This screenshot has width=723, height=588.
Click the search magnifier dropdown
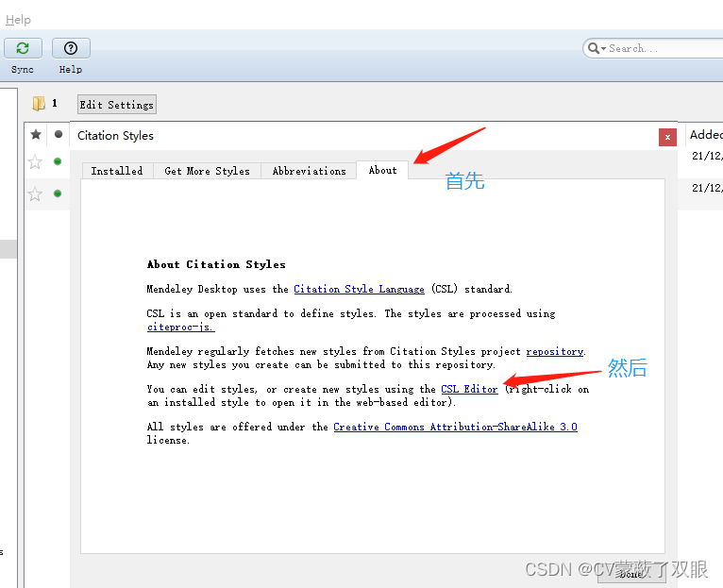[597, 48]
